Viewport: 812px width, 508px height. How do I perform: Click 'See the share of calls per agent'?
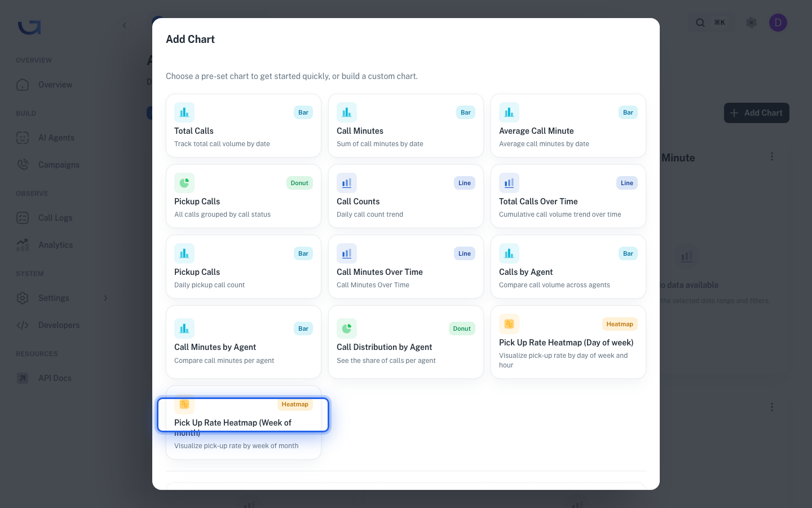(386, 361)
